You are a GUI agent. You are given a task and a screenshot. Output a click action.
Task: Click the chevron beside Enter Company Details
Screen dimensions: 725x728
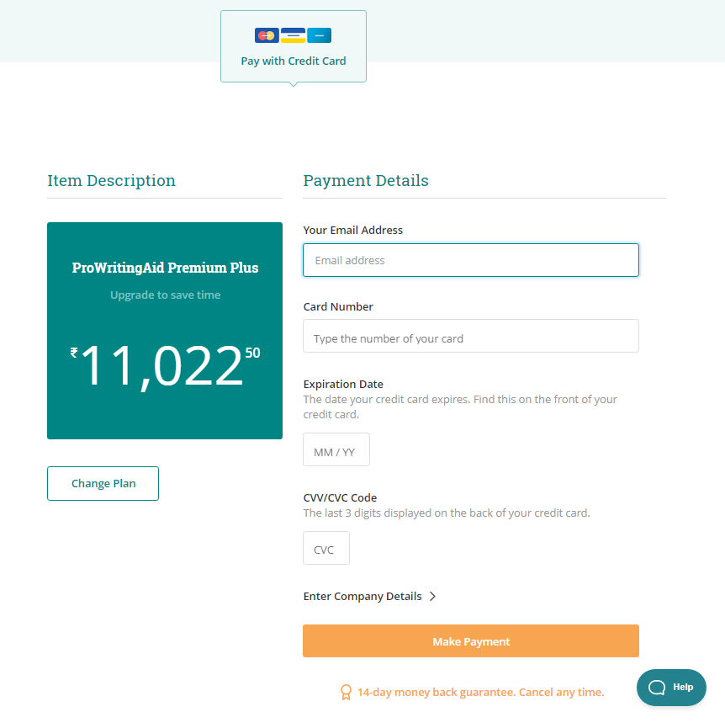[432, 596]
